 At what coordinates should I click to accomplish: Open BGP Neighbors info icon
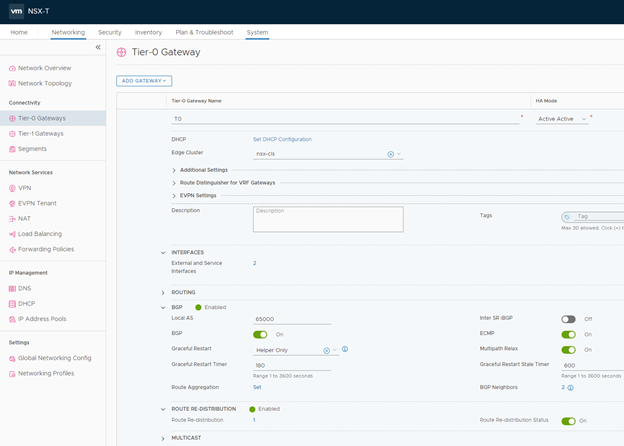(570, 388)
